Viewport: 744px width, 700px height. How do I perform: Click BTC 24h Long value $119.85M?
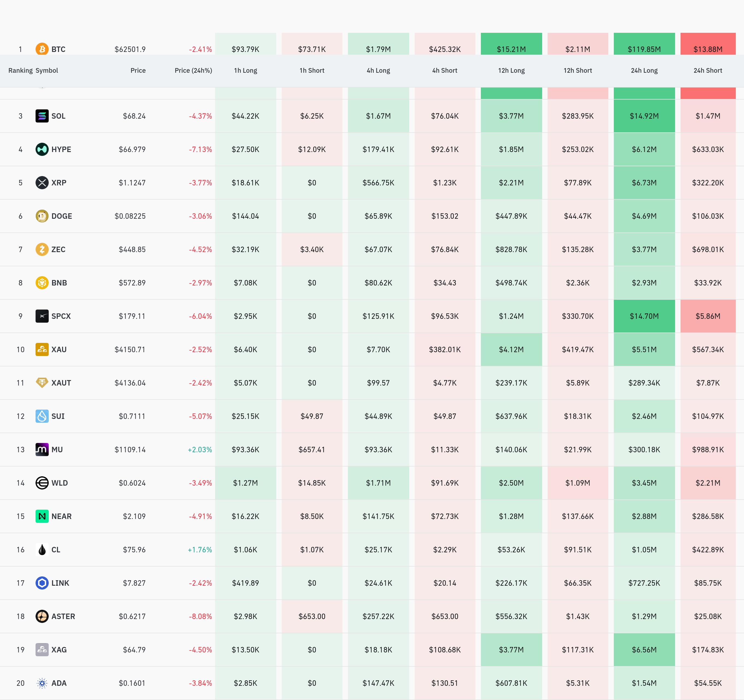[x=644, y=49]
